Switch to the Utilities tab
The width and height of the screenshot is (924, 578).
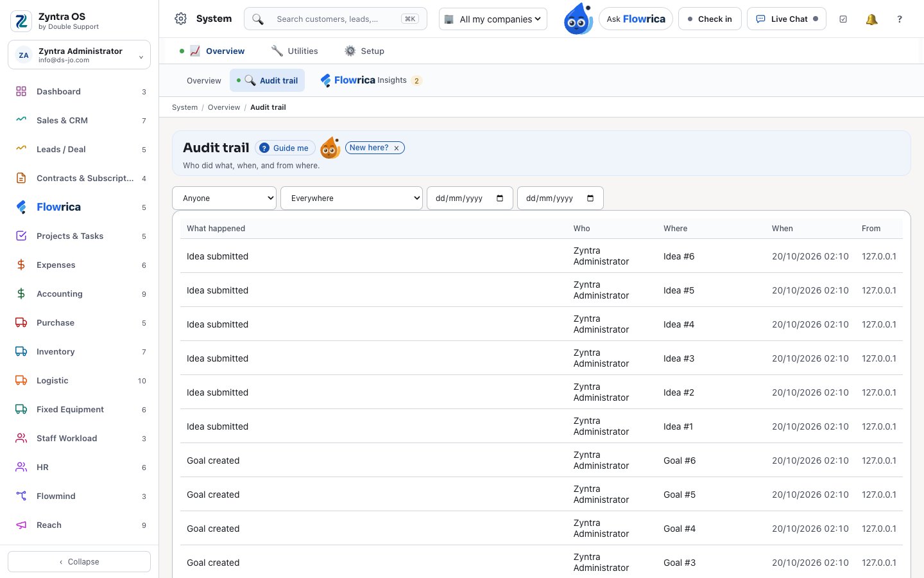coord(295,51)
